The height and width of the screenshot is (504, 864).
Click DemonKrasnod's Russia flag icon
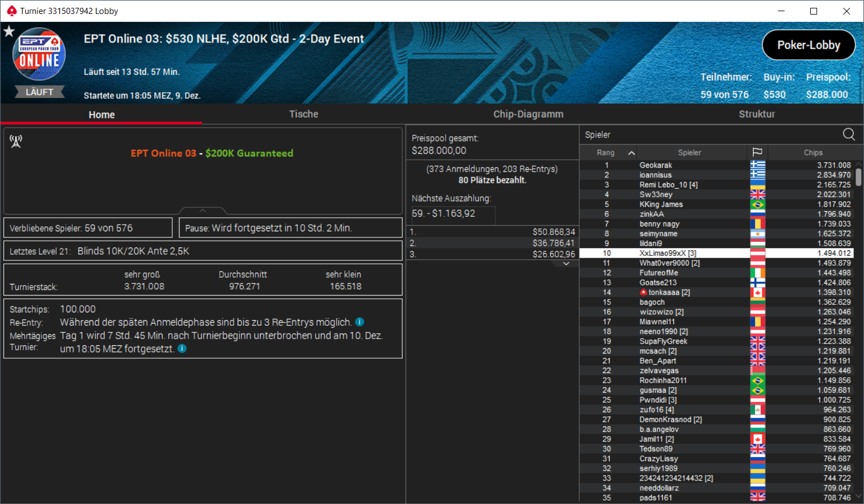758,419
